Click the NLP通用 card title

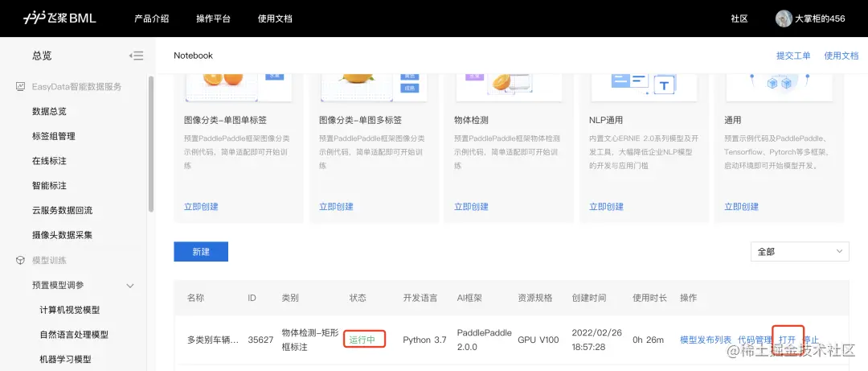coord(606,120)
